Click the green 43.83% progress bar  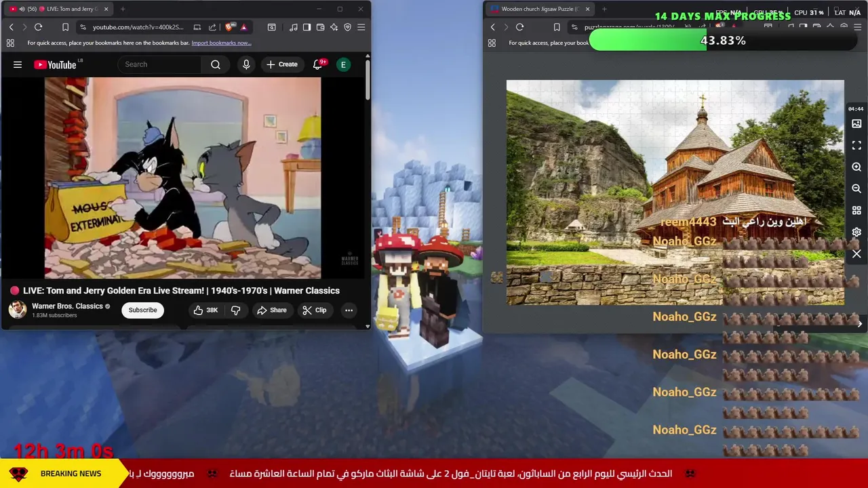723,41
